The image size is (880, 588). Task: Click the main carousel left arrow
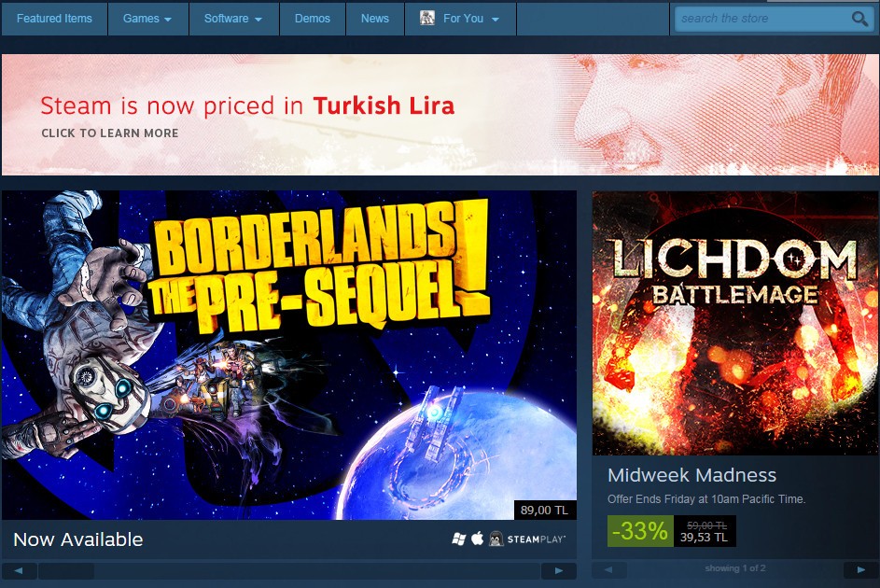(x=19, y=570)
